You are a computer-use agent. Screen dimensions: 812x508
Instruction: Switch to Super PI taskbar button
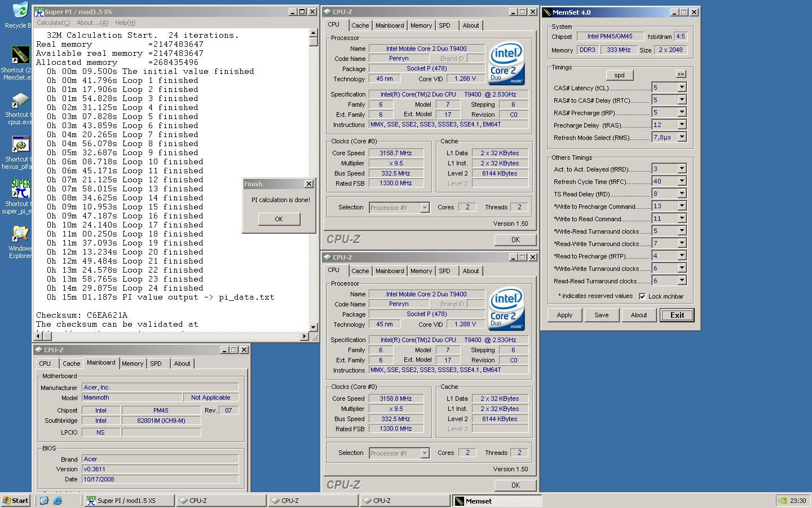(129, 501)
